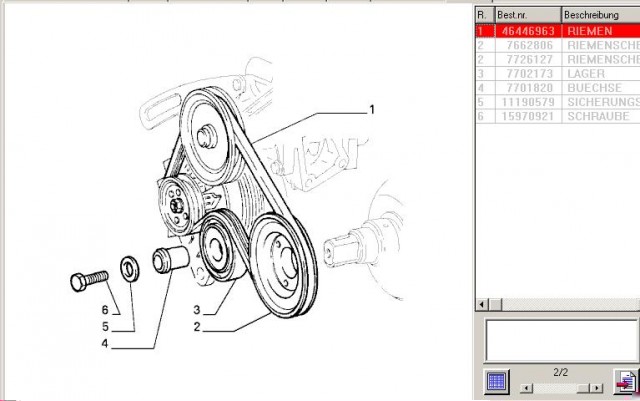The image size is (640, 401).
Task: Click callout number 3 in the diagram
Action: tap(197, 309)
